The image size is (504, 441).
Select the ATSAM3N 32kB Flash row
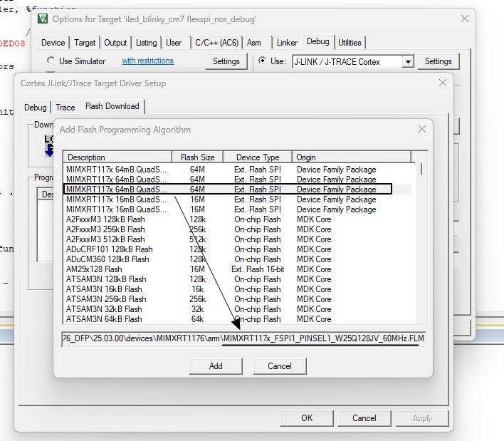(237, 309)
